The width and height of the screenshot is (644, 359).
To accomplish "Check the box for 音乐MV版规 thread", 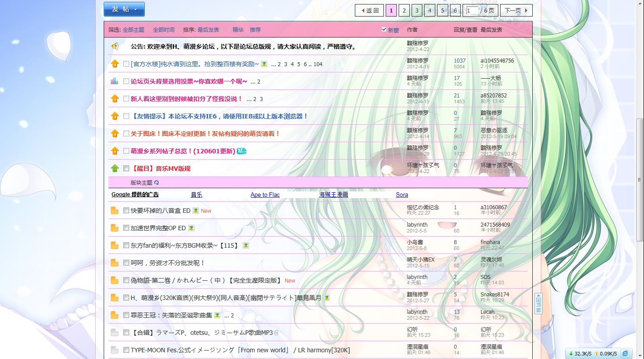I will pyautogui.click(x=126, y=169).
